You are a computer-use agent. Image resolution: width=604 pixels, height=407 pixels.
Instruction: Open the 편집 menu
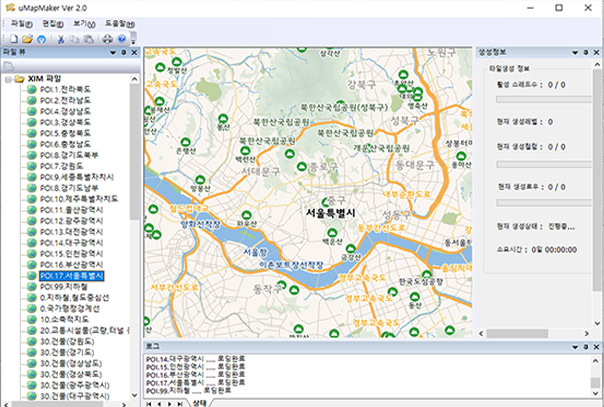point(53,24)
